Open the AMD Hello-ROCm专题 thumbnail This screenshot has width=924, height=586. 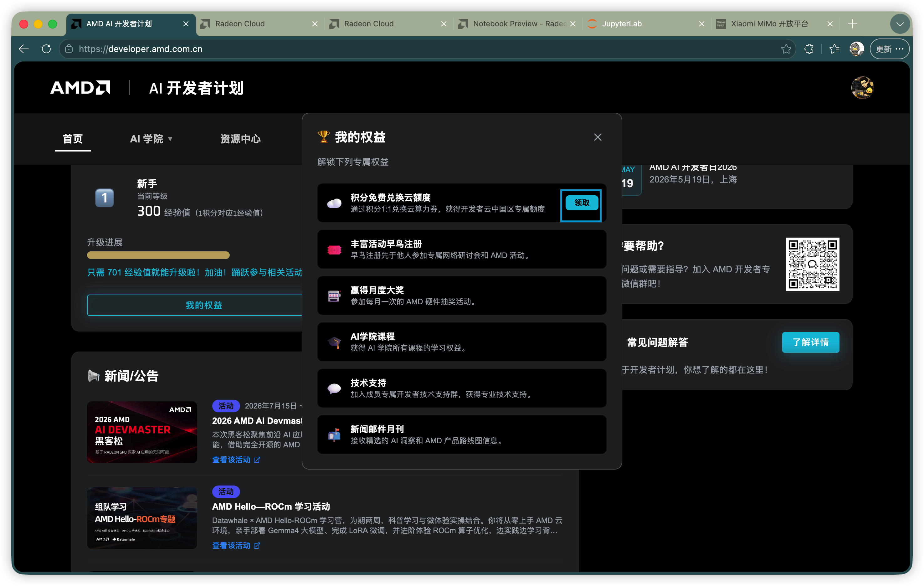142,518
